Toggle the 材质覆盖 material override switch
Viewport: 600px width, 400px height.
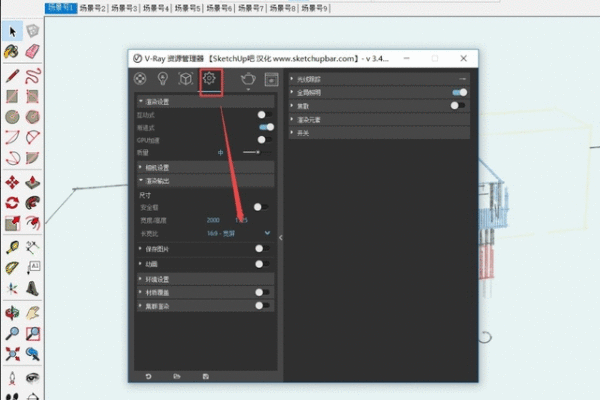click(261, 292)
